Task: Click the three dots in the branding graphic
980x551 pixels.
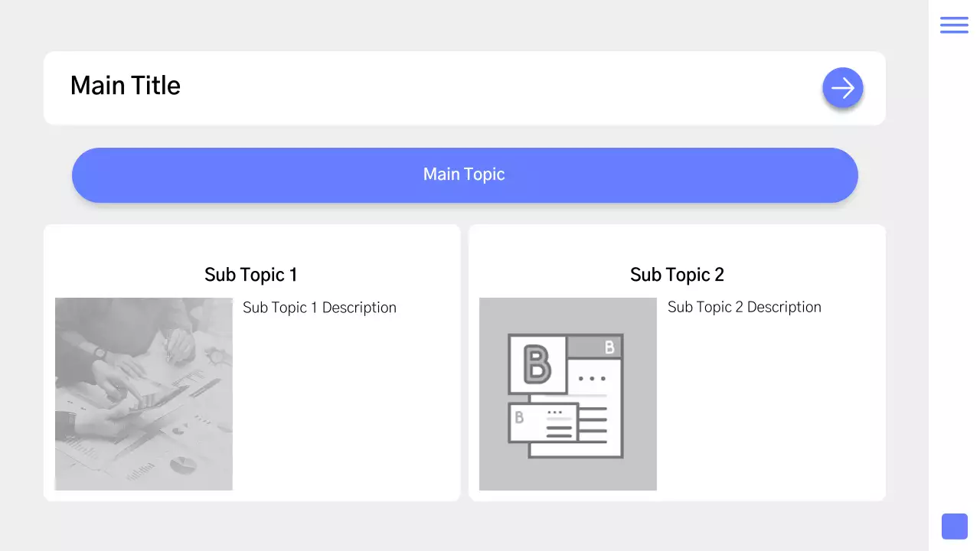Action: coord(592,379)
